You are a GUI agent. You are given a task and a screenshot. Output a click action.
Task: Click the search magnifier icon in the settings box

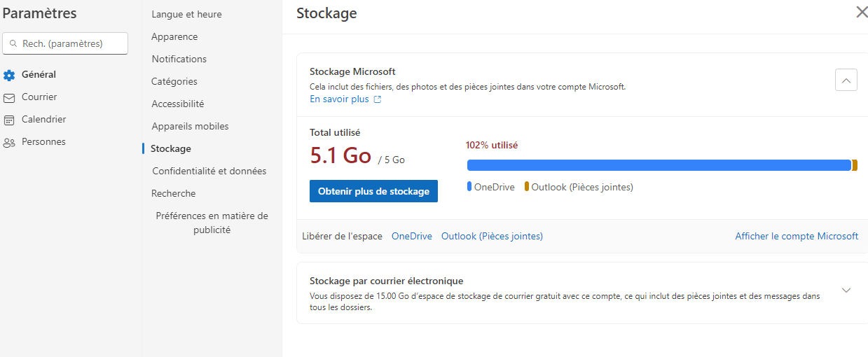click(13, 43)
